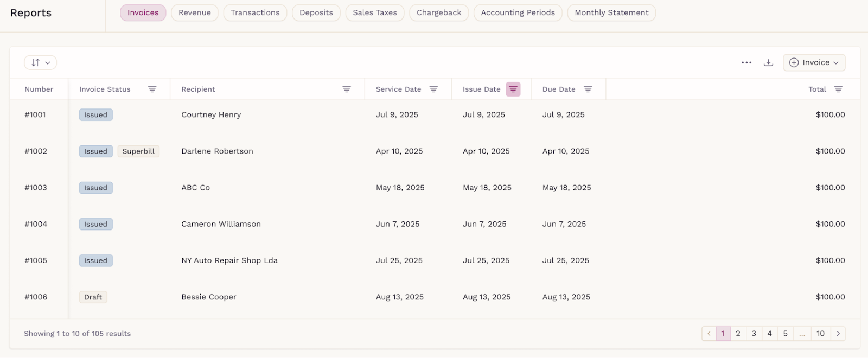Filter by Invoice Status column
868x358 pixels.
point(152,90)
